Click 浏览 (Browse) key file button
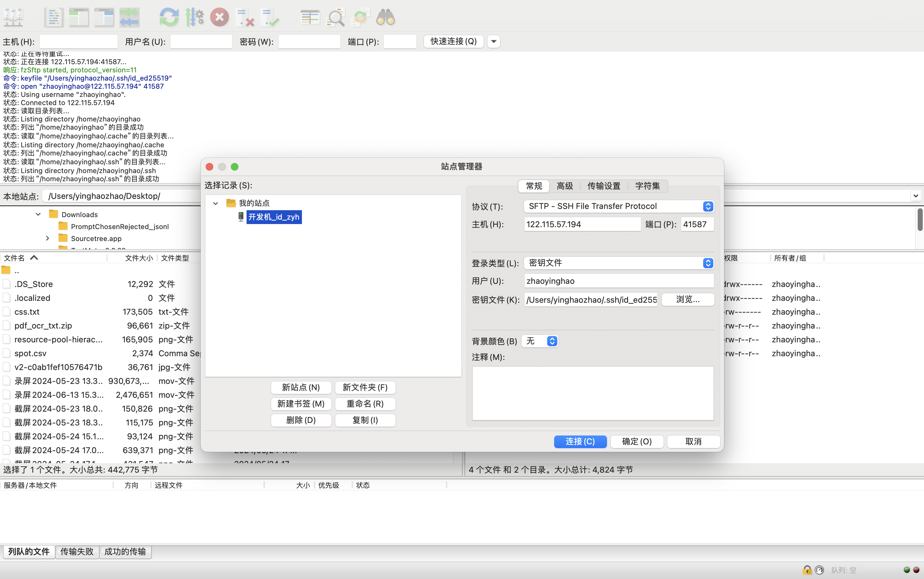 (689, 299)
